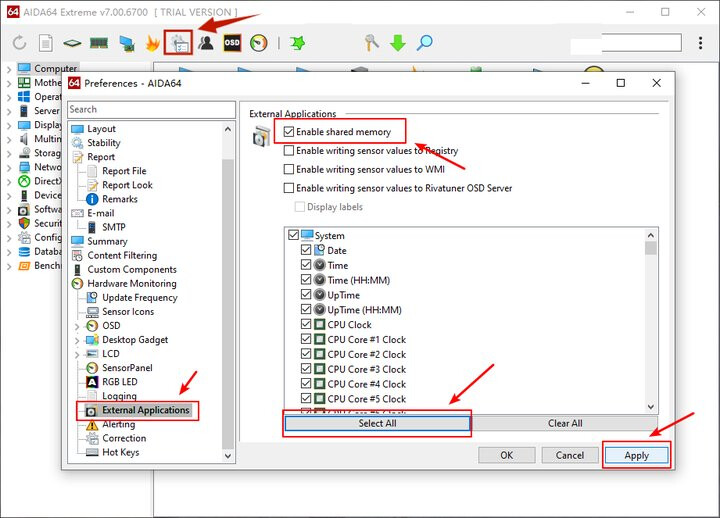Click the green down-arrow update icon
Viewport: 720px width, 518px height.
(x=398, y=43)
